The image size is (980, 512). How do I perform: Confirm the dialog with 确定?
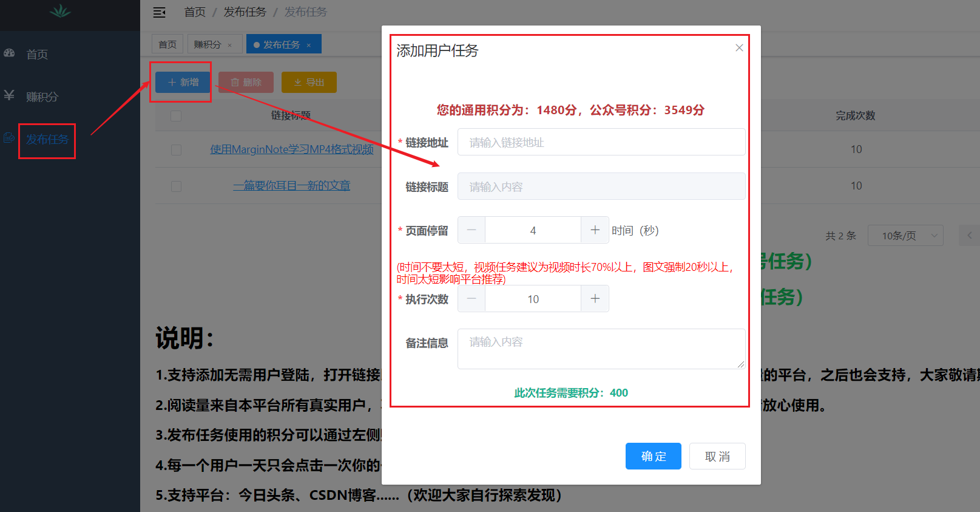[x=654, y=456]
